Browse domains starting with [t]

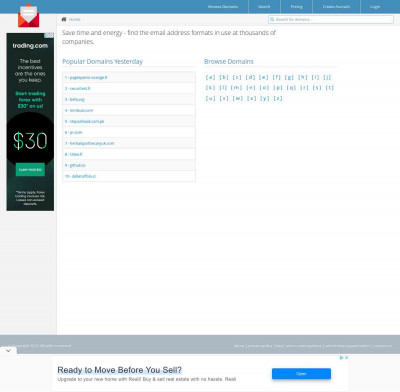(x=330, y=88)
